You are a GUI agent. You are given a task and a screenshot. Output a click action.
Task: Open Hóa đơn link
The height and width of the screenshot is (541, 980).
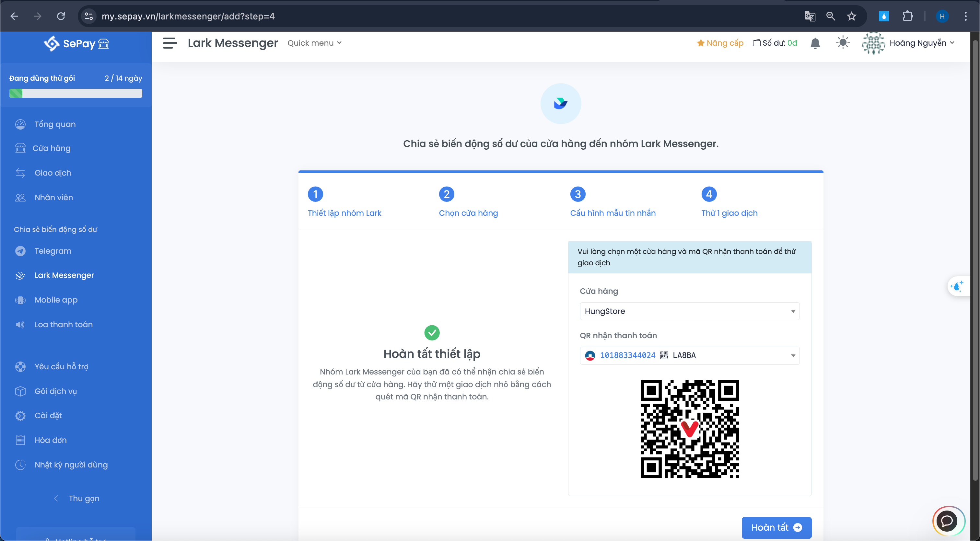pyautogui.click(x=51, y=440)
